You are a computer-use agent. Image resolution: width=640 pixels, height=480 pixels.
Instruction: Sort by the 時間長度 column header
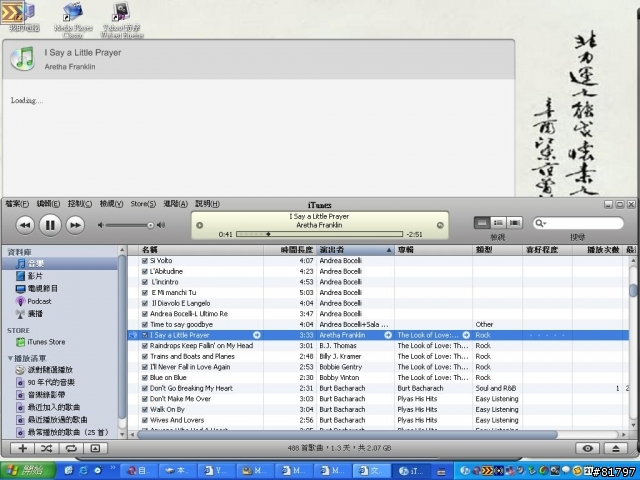click(290, 250)
